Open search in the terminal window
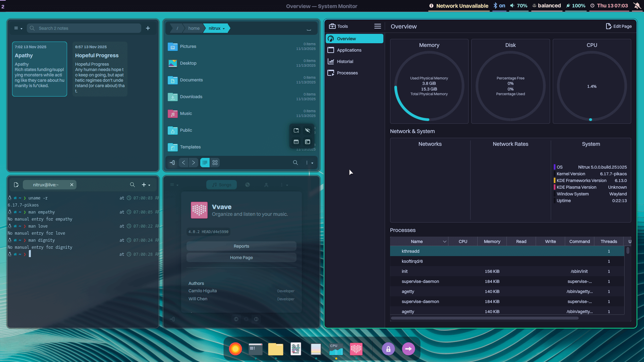 click(132, 185)
